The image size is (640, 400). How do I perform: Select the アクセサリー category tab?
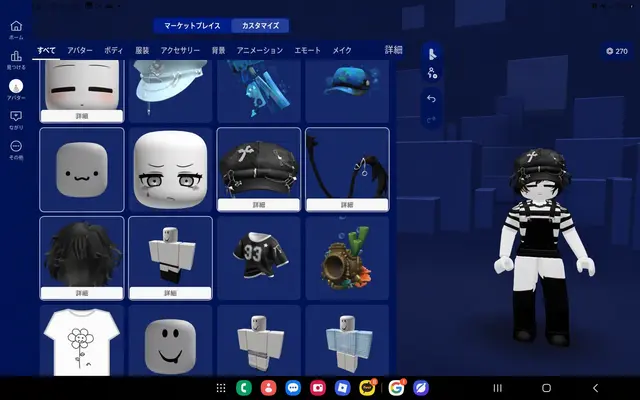coord(180,50)
